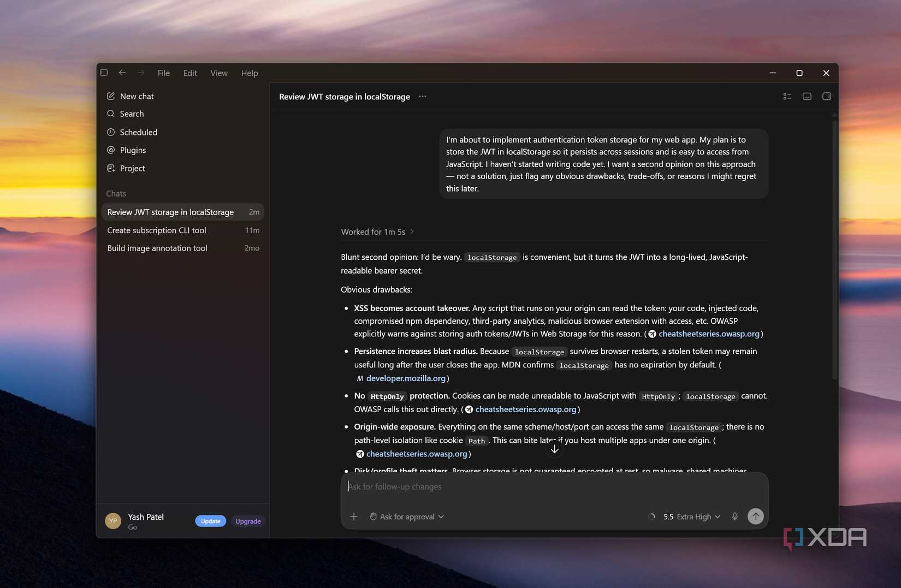Click the YP avatar icon

point(113,521)
